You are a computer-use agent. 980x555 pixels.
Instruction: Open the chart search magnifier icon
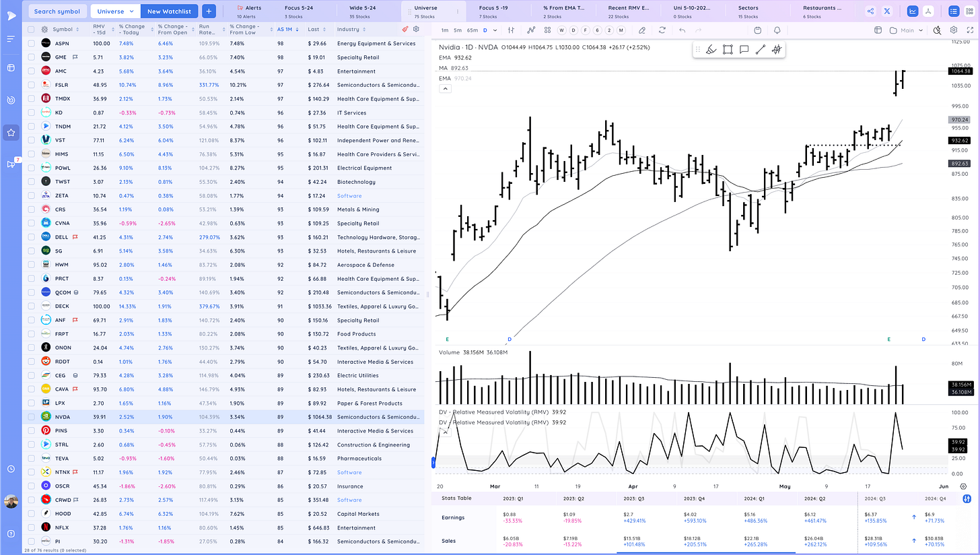click(938, 30)
